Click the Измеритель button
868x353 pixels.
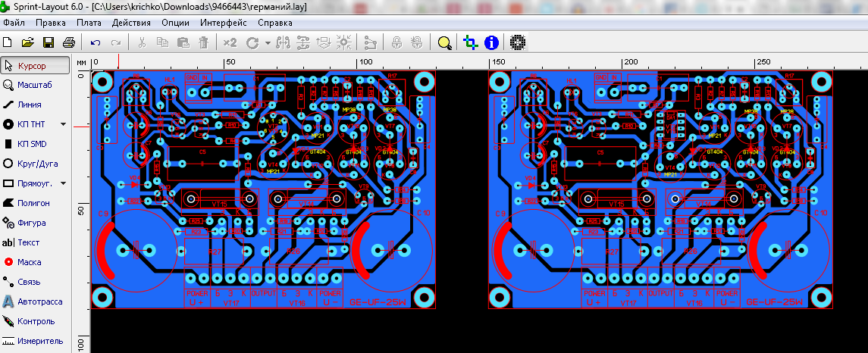coord(36,341)
